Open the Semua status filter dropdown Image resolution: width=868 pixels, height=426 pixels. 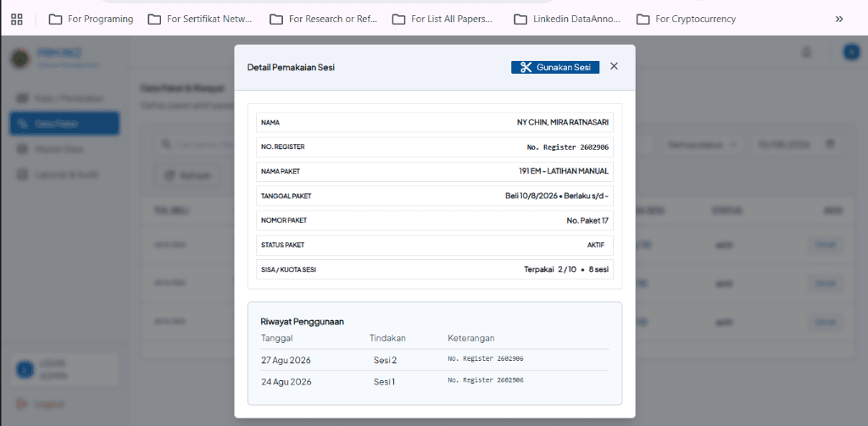(x=703, y=145)
